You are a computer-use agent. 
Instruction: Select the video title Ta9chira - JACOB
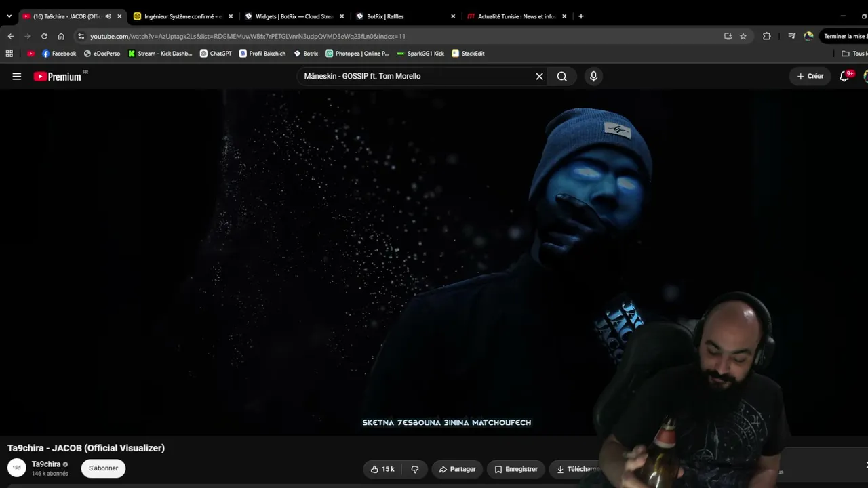click(86, 448)
